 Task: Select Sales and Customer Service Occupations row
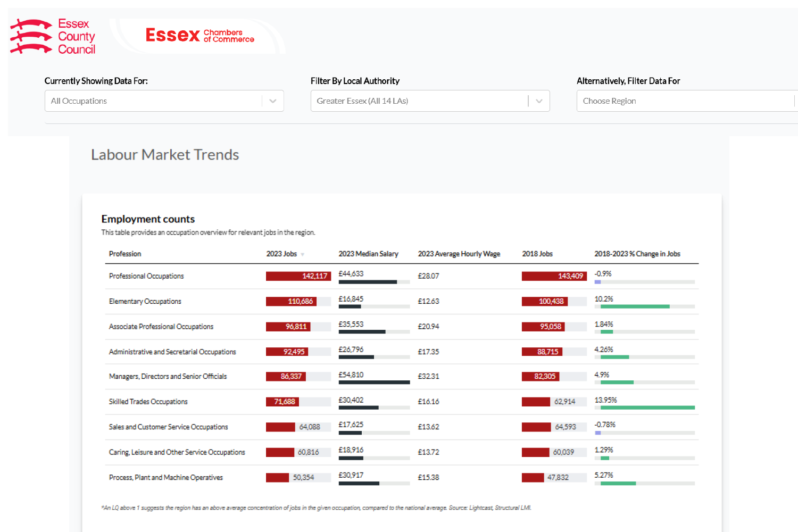[x=168, y=427]
